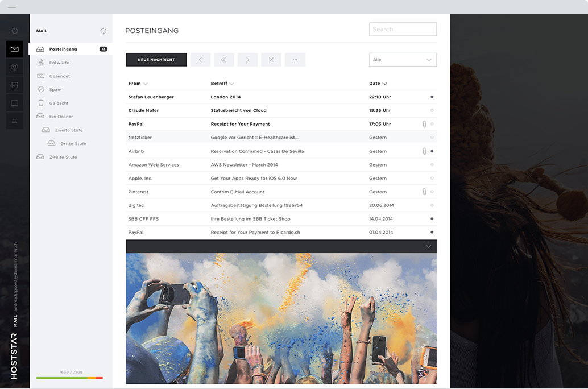
Task: Select the @ addresses icon in the sidebar
Action: [x=14, y=67]
